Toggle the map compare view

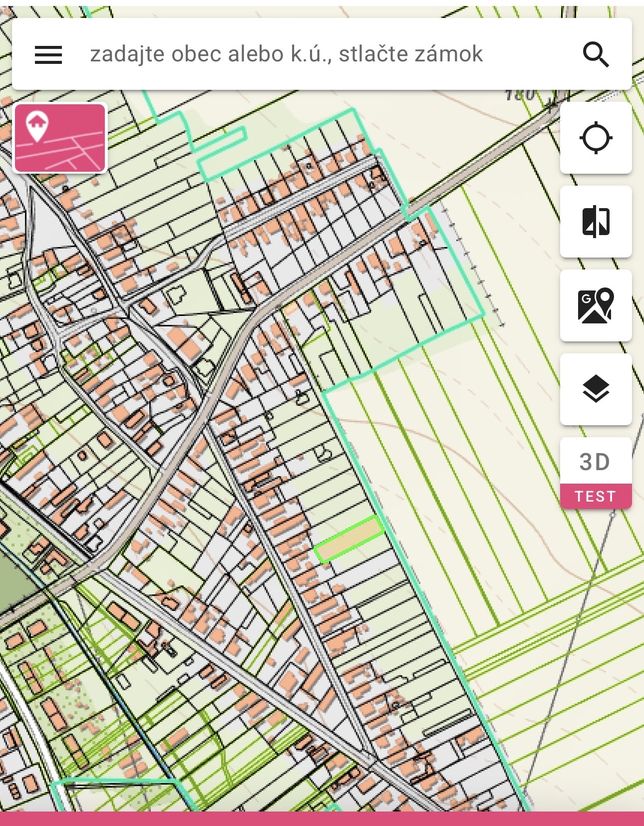(596, 222)
